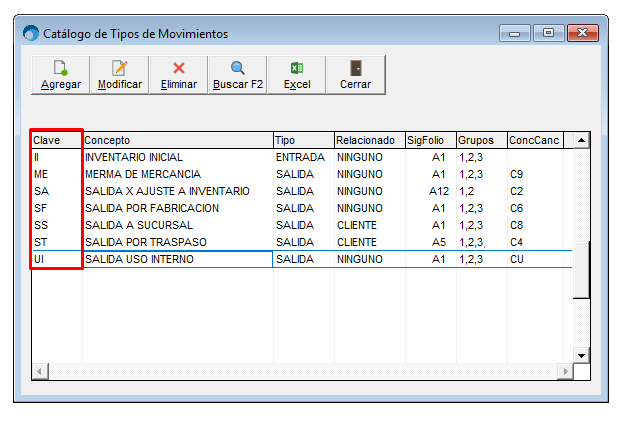Select the INVENTARIO INICIAL row
The image size is (617, 425).
[302, 157]
